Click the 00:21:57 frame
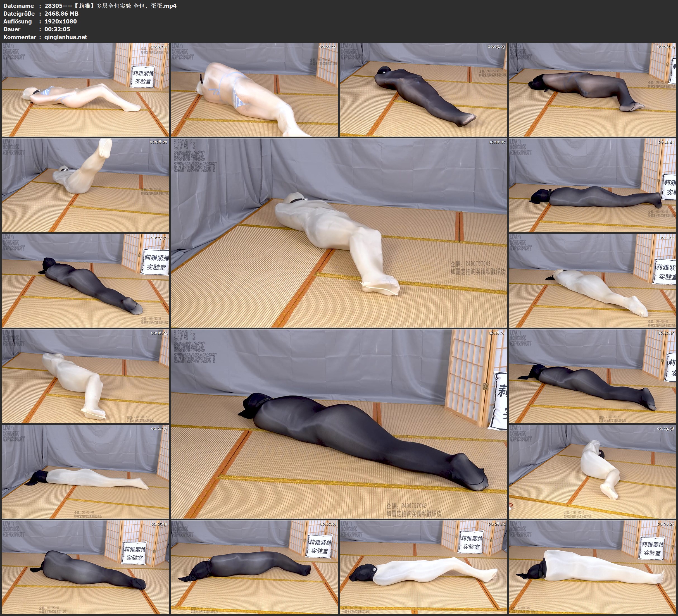 tap(85, 471)
